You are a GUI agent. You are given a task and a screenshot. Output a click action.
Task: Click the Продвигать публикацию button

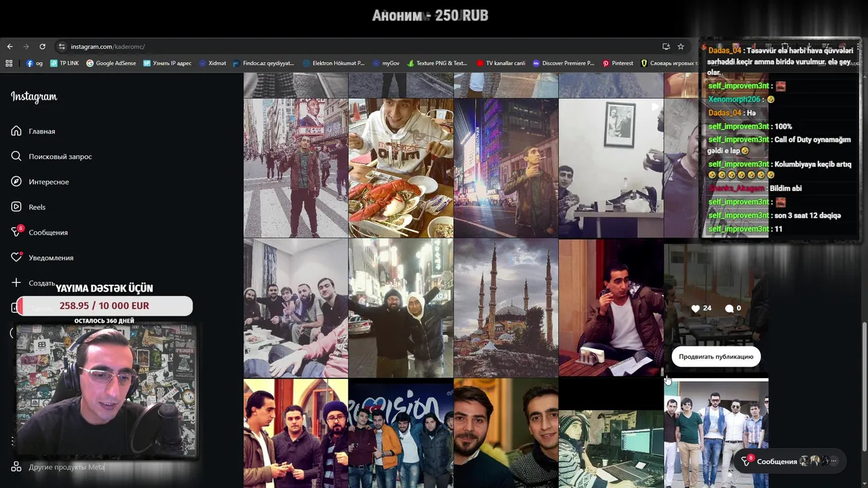coord(716,357)
